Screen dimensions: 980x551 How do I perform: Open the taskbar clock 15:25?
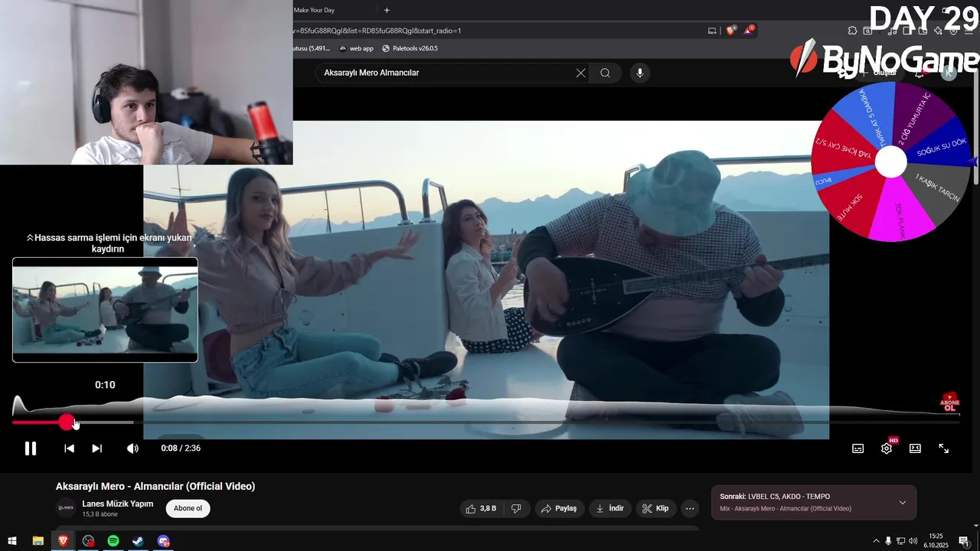coord(936,541)
